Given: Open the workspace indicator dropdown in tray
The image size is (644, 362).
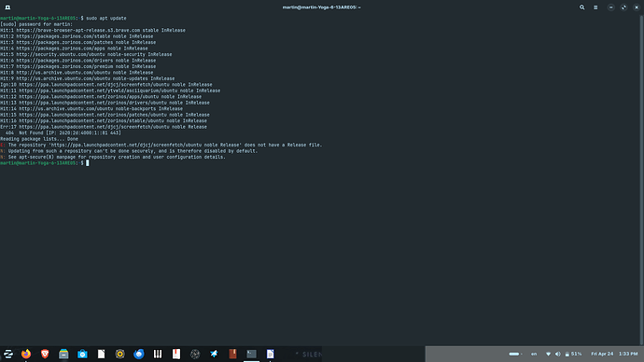Looking at the screenshot, I should (515, 354).
